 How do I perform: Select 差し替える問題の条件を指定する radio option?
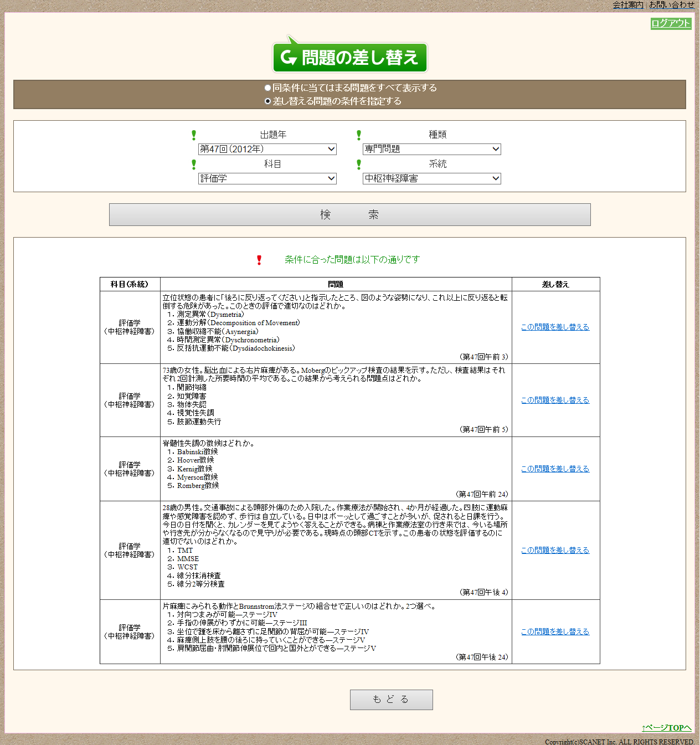point(268,101)
